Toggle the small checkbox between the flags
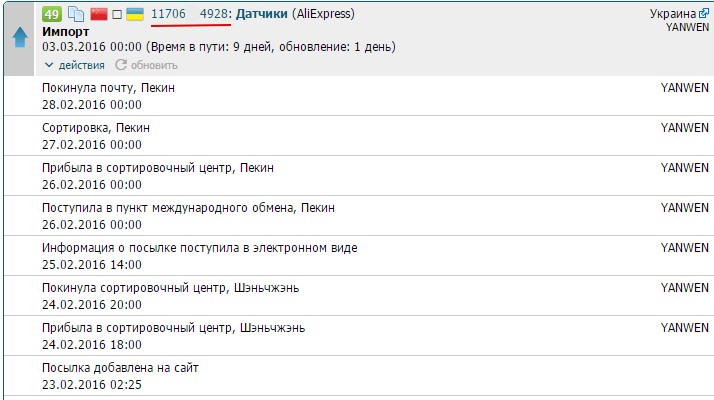 click(x=116, y=15)
